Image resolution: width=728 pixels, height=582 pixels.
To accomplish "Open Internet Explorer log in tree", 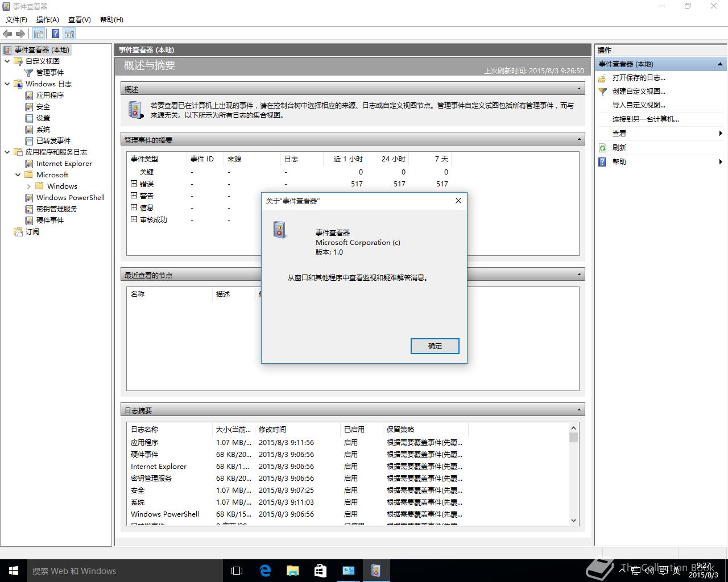I will click(64, 163).
